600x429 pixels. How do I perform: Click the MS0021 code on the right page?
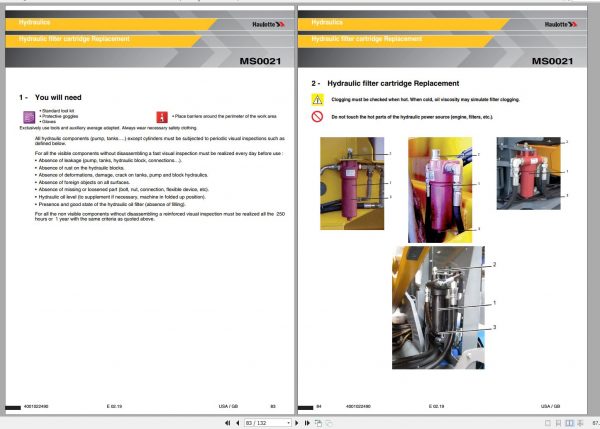[553, 61]
